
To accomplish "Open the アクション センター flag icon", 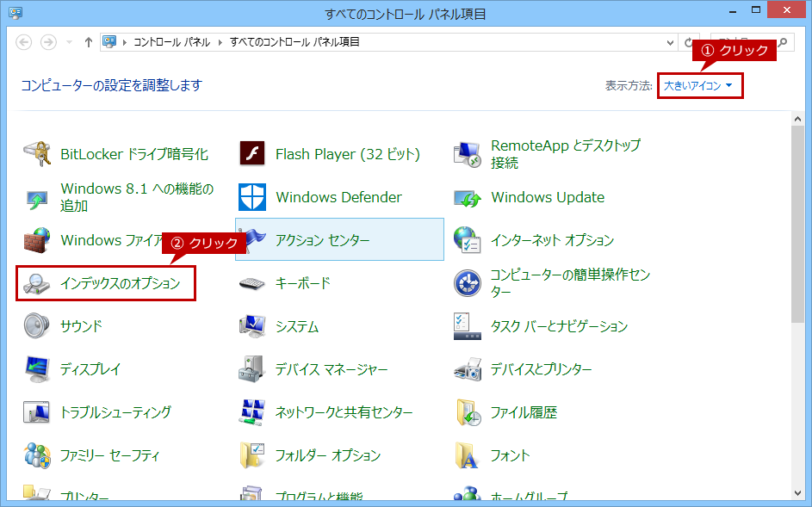I will coord(253,240).
